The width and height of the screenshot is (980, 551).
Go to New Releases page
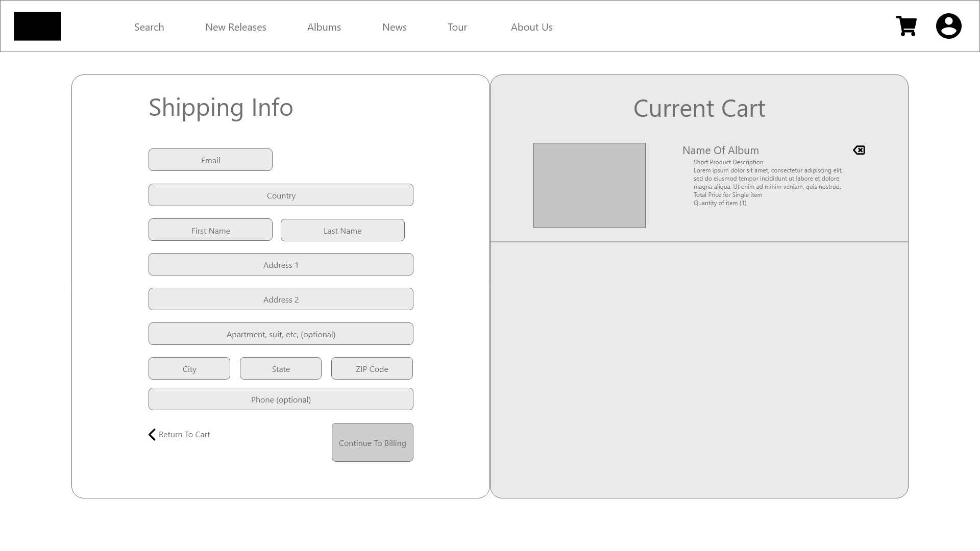coord(235,27)
